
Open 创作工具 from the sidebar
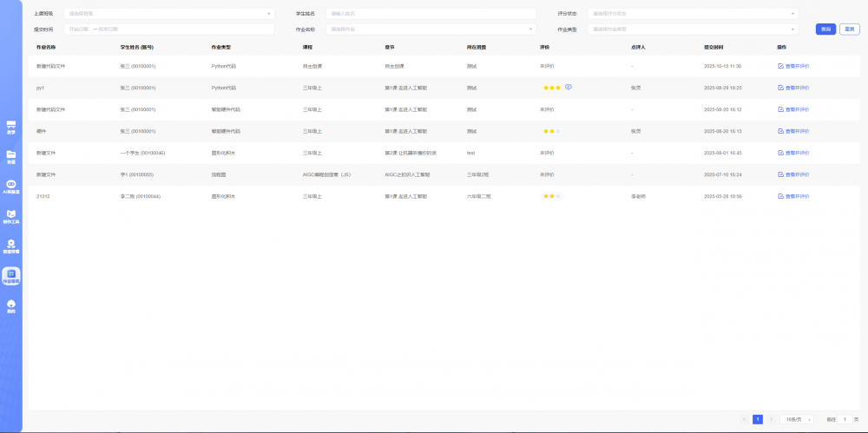click(x=11, y=215)
